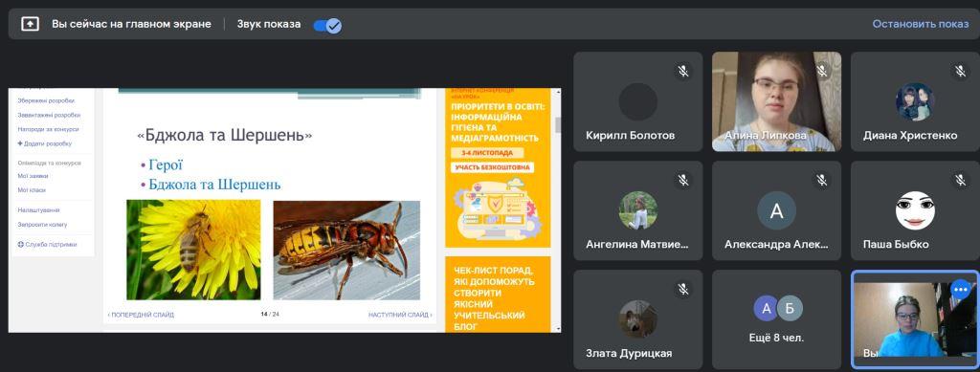Click the '14 / 24' slide counter

pyautogui.click(x=270, y=314)
